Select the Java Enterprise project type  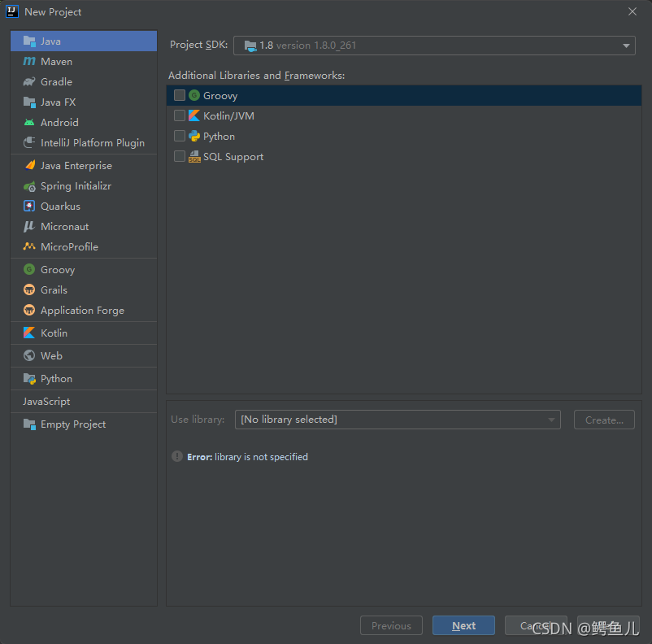(76, 166)
